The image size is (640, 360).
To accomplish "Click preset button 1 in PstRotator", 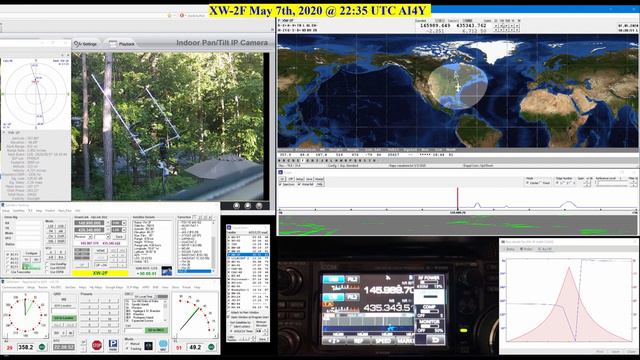I will pyautogui.click(x=89, y=301).
